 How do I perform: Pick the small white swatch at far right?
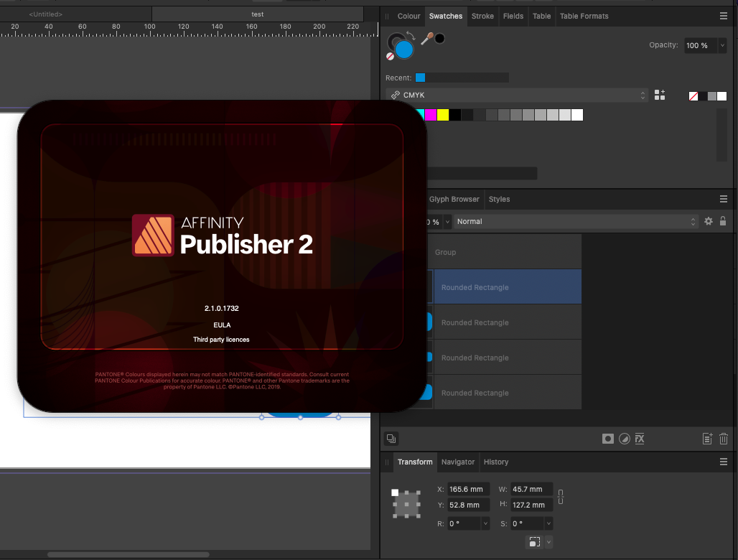coord(721,96)
